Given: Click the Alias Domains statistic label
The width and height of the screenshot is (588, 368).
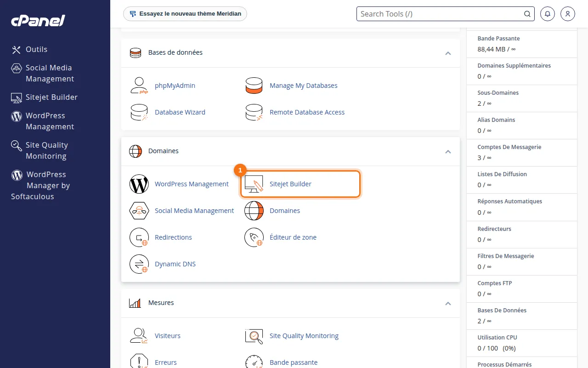Looking at the screenshot, I should [496, 120].
